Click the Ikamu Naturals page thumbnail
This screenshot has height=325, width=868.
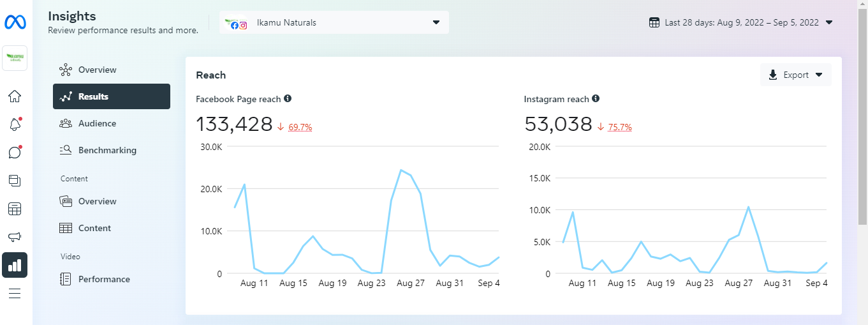pos(15,58)
